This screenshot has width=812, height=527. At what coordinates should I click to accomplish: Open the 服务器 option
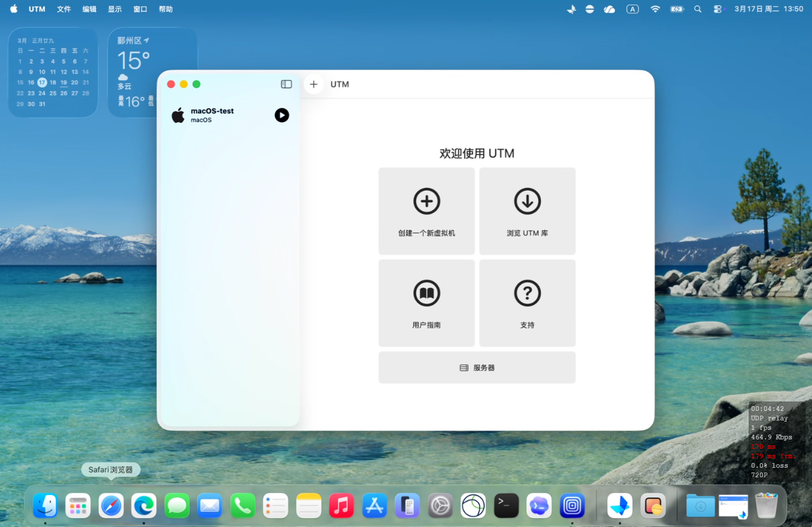pos(477,367)
